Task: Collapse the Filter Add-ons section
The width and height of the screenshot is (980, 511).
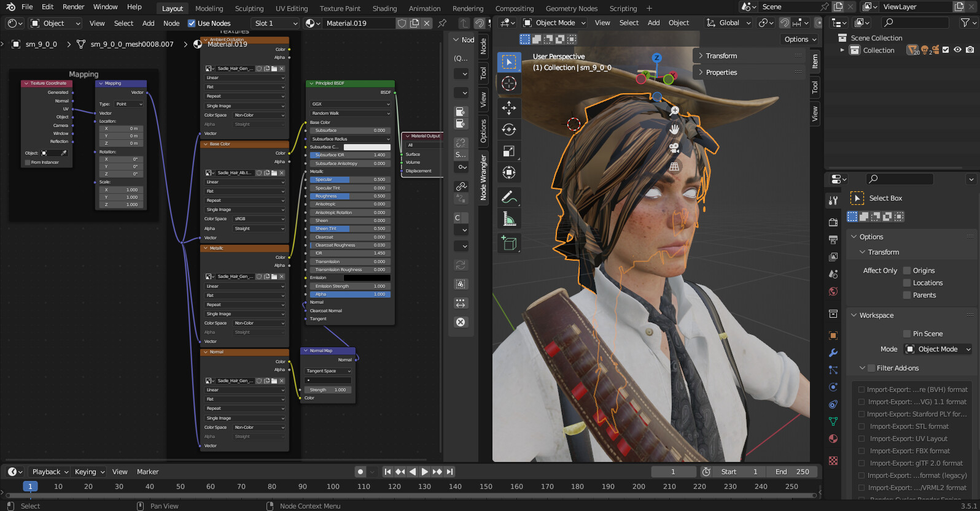Action: point(861,368)
